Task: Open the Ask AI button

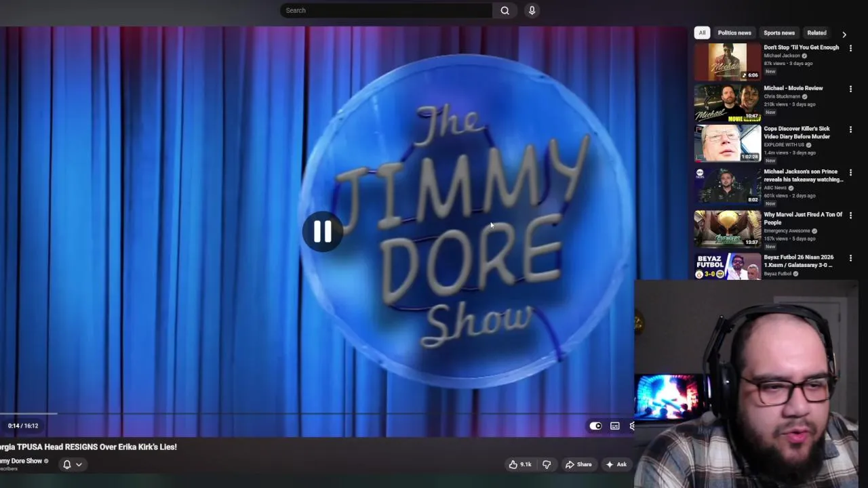Action: click(616, 464)
